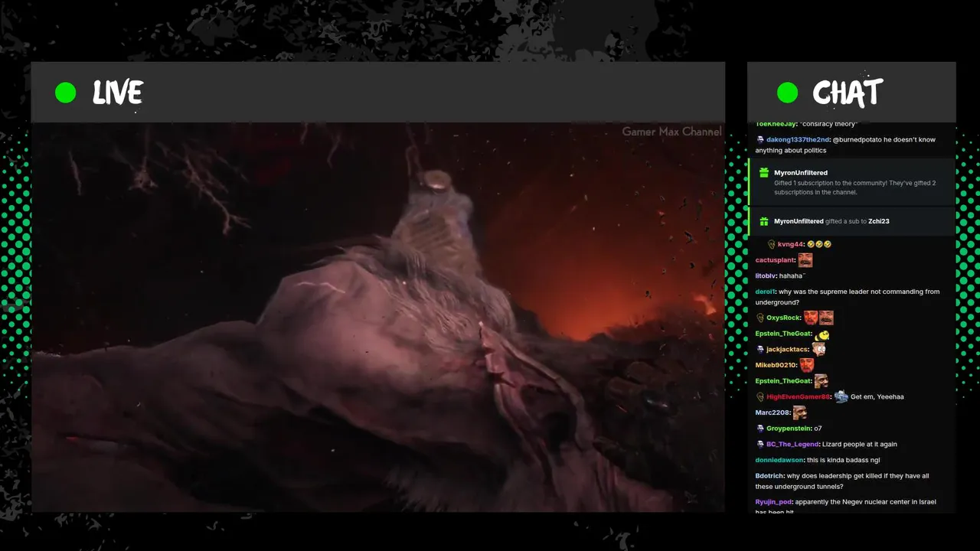Screen dimensions: 980x551
Task: Open the litoblv username
Action: coord(766,275)
